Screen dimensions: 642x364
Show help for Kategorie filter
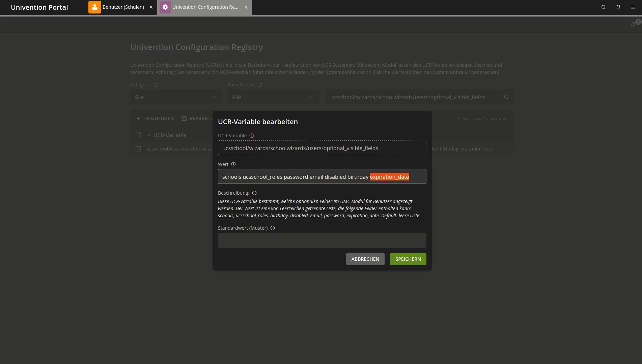[x=156, y=85]
